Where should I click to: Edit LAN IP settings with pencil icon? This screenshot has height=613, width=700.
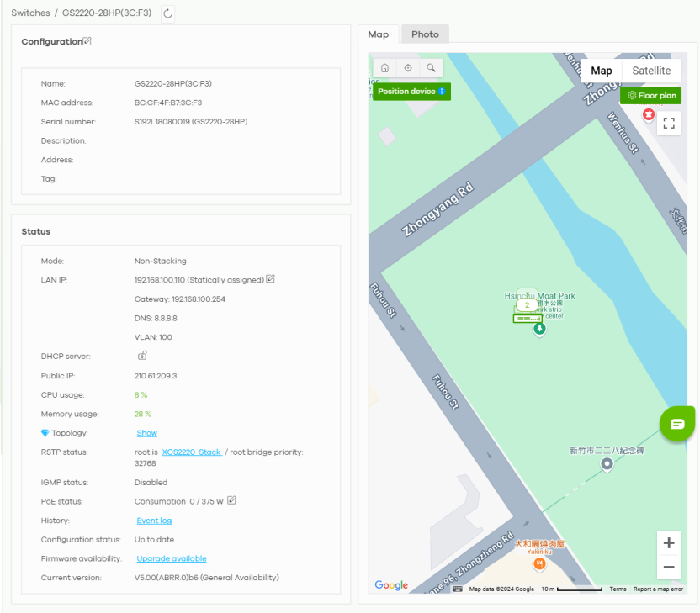(271, 279)
